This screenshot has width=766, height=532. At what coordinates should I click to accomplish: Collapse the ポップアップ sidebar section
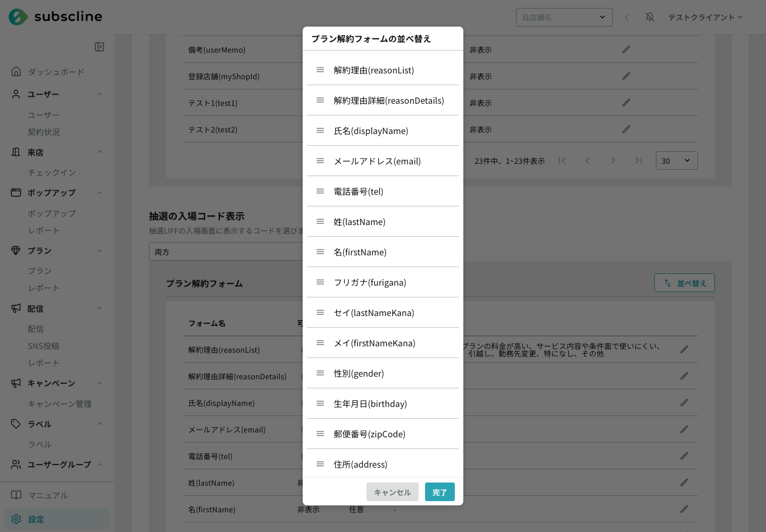pyautogui.click(x=99, y=193)
